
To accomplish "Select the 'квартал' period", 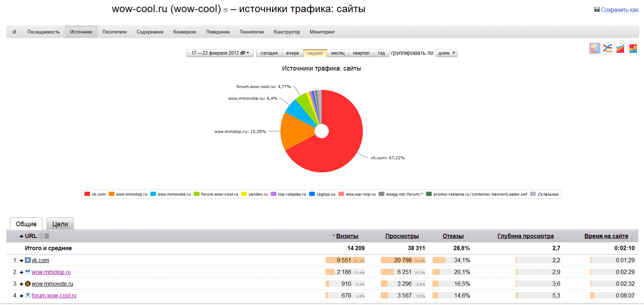I will [361, 53].
